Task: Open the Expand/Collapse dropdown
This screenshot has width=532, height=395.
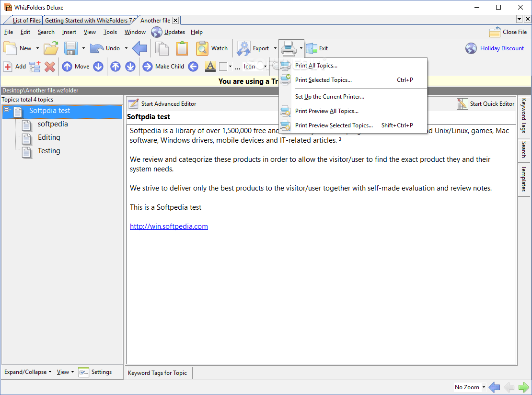Action: [28, 372]
